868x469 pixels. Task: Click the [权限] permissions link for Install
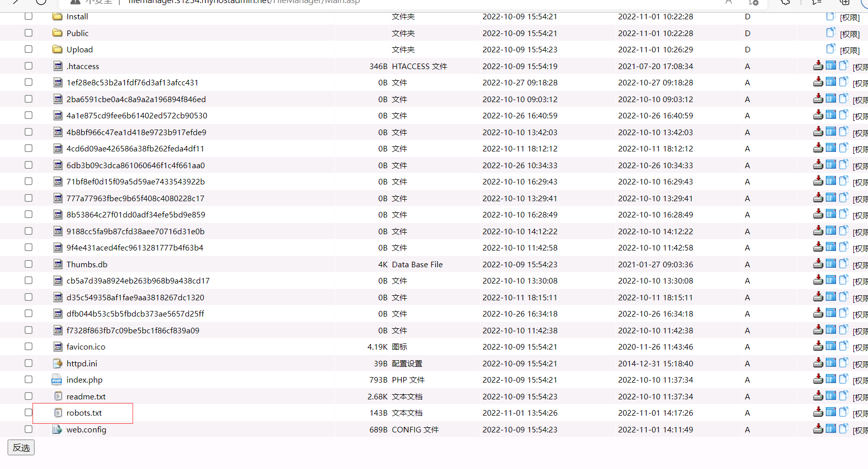pyautogui.click(x=850, y=18)
